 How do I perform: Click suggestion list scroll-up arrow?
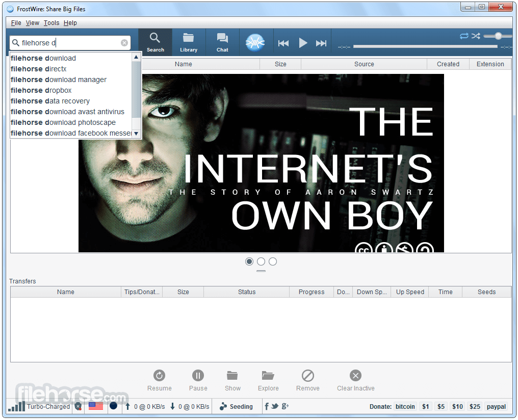(136, 57)
